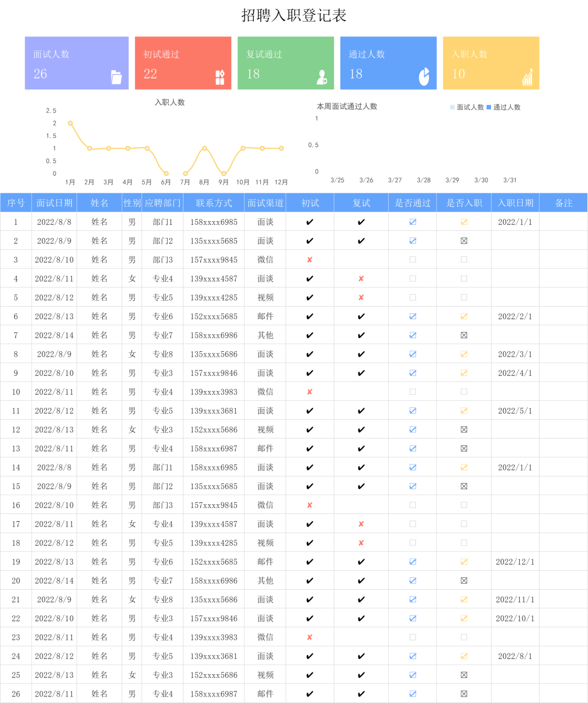Select the 序号 column header
Image resolution: width=588 pixels, height=703 pixels.
click(x=16, y=203)
